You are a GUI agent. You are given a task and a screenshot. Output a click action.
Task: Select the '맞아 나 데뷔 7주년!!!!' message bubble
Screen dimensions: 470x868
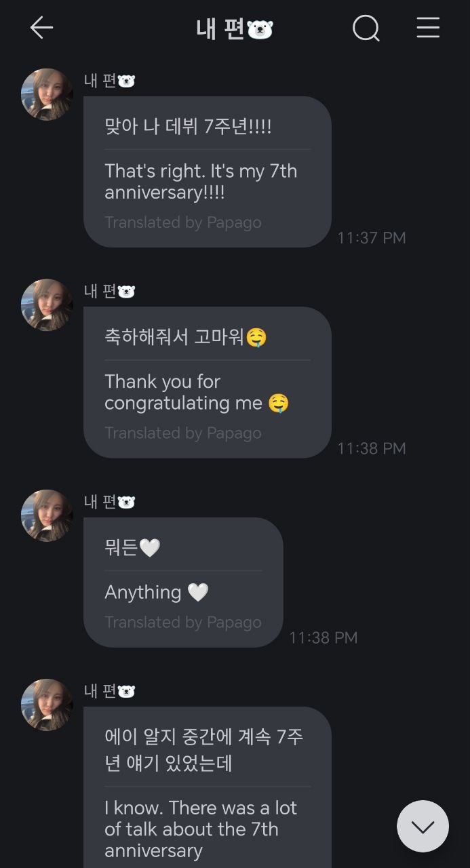coord(207,172)
